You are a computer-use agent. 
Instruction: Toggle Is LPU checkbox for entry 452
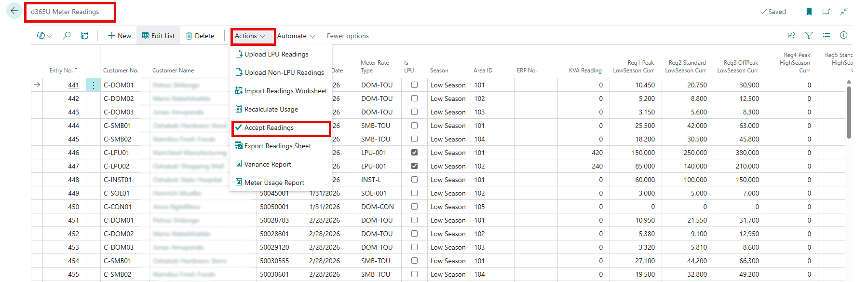pyautogui.click(x=414, y=233)
